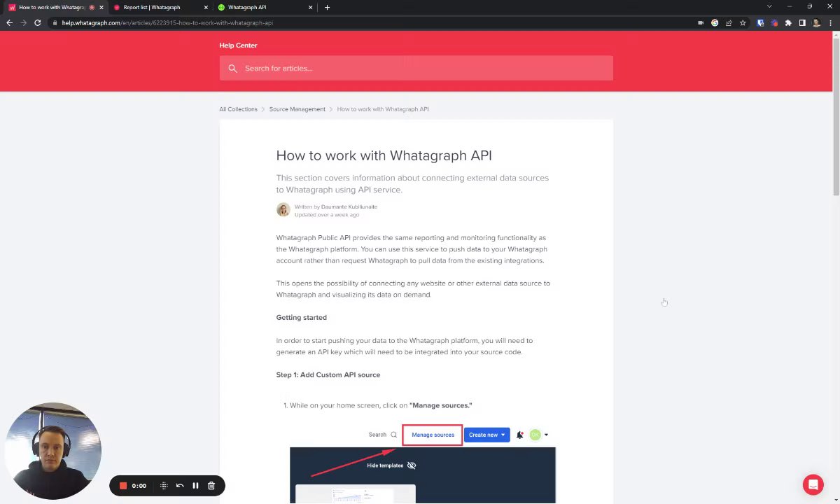Open the Bitwarden shield extension
840x504 pixels.
point(760,22)
